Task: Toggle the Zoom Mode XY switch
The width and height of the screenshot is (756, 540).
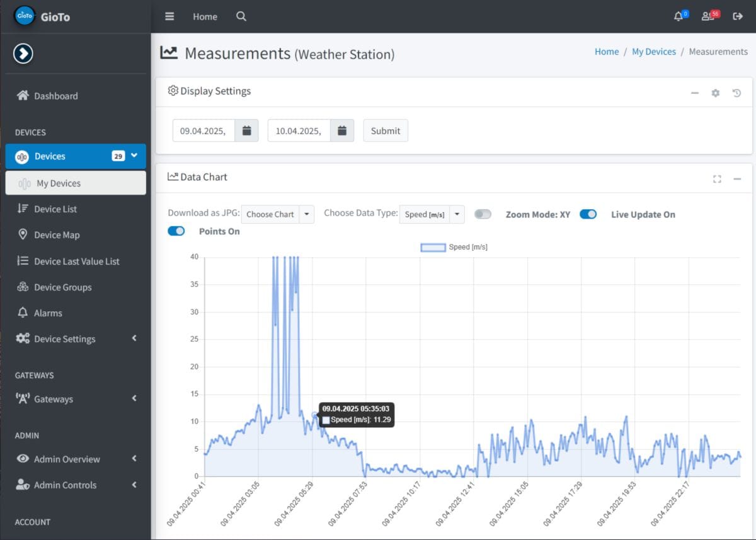Action: point(483,214)
